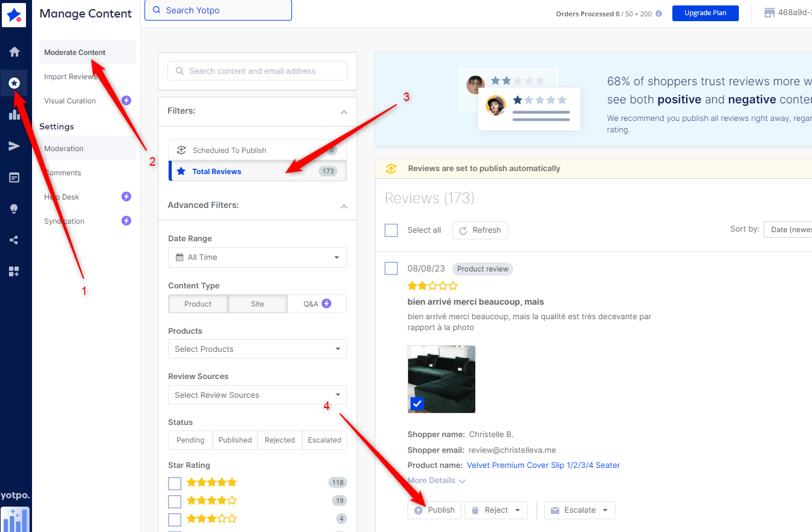
Task: Filter by three-star rating checkbox
Action: coord(175,519)
